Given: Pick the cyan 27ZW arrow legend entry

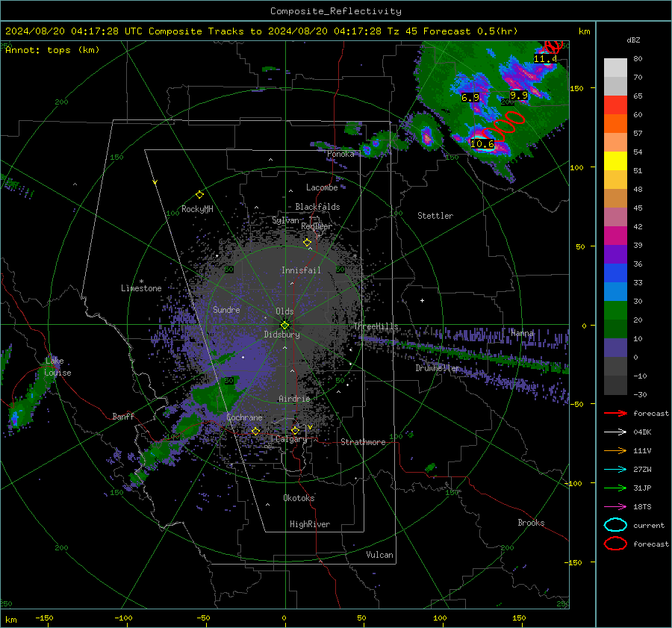Looking at the screenshot, I should click(615, 470).
